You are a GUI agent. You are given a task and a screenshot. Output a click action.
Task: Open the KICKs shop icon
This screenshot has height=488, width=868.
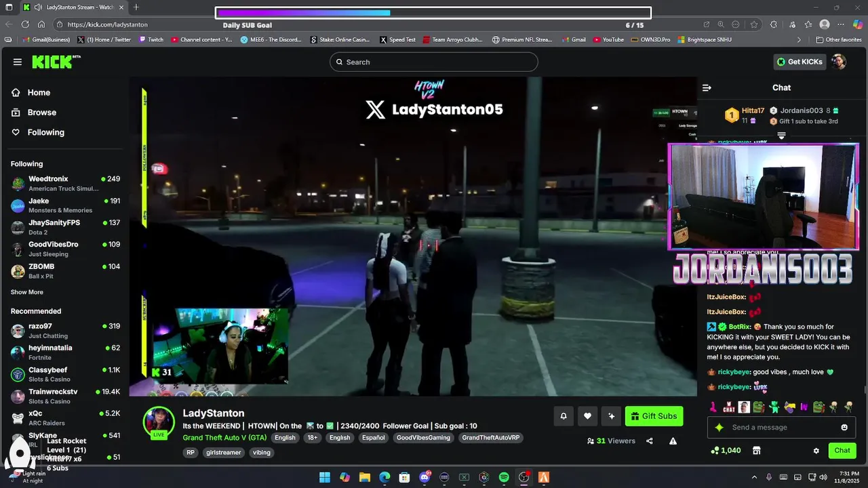pos(757,451)
